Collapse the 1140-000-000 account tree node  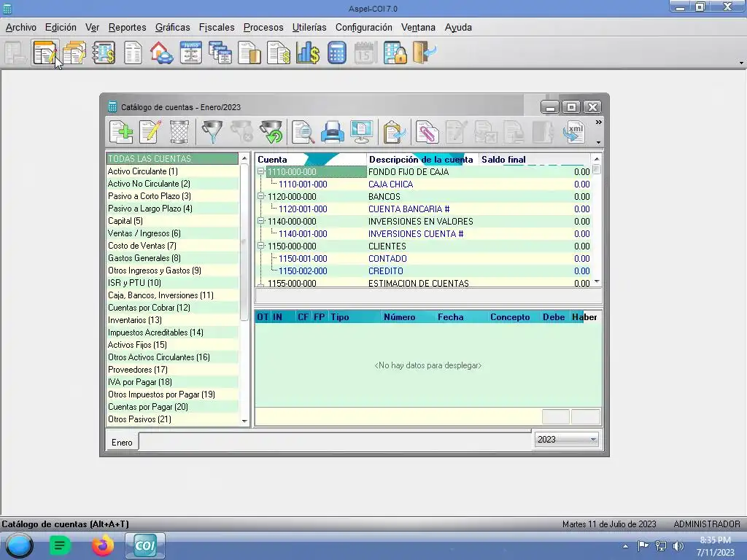coord(260,221)
